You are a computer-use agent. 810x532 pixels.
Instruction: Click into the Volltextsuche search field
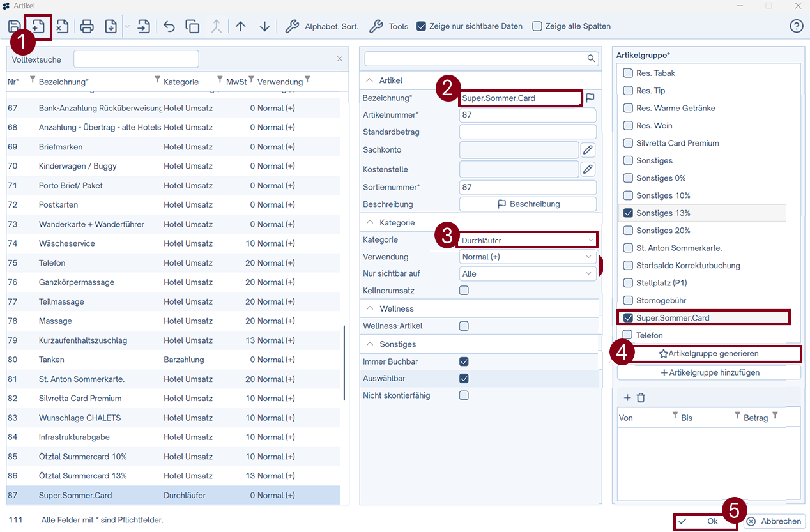coord(136,59)
